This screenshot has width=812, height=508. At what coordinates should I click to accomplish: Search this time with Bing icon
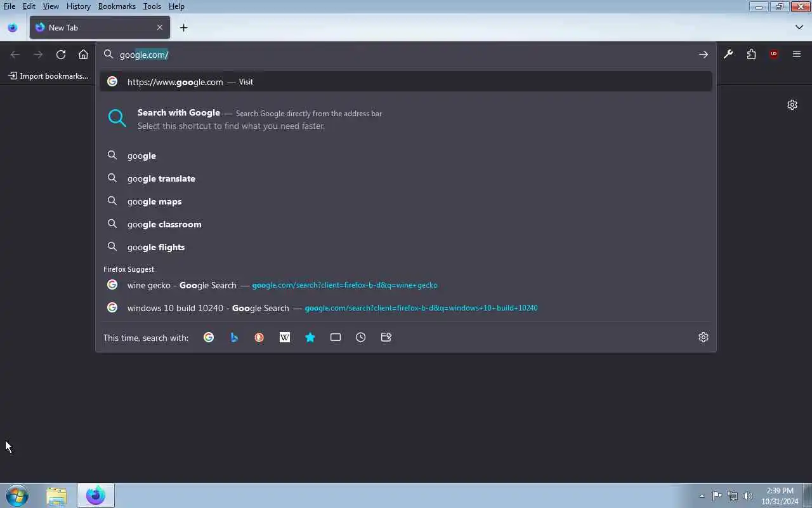234,337
